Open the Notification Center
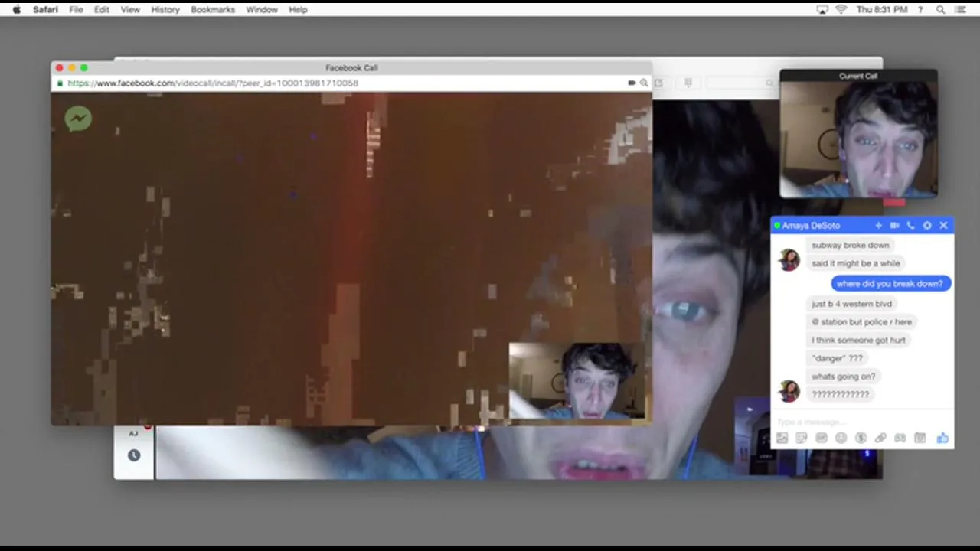Screen dimensions: 980x551 pos(961,9)
